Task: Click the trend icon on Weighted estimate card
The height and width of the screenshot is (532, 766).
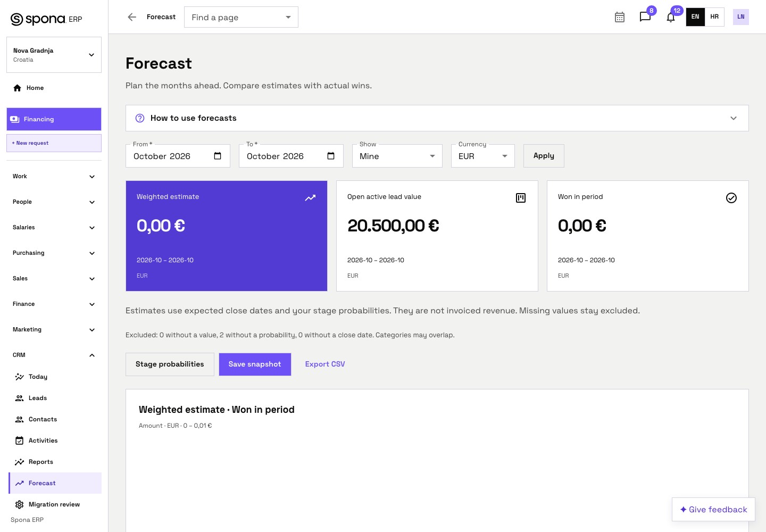Action: (x=310, y=198)
